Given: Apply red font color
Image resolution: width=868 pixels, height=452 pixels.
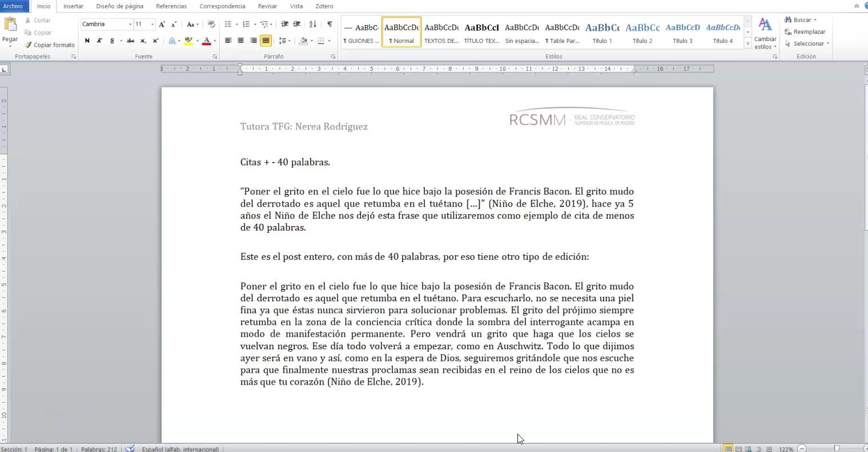Looking at the screenshot, I should click(x=207, y=41).
